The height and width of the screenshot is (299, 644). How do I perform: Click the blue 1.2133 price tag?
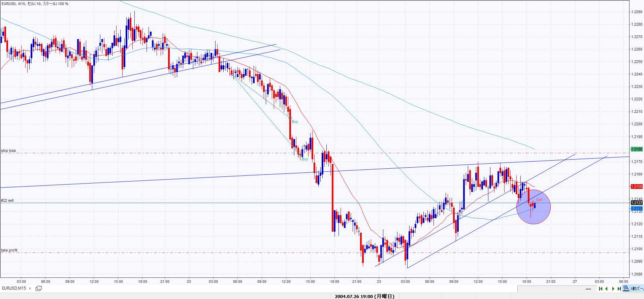(636, 209)
